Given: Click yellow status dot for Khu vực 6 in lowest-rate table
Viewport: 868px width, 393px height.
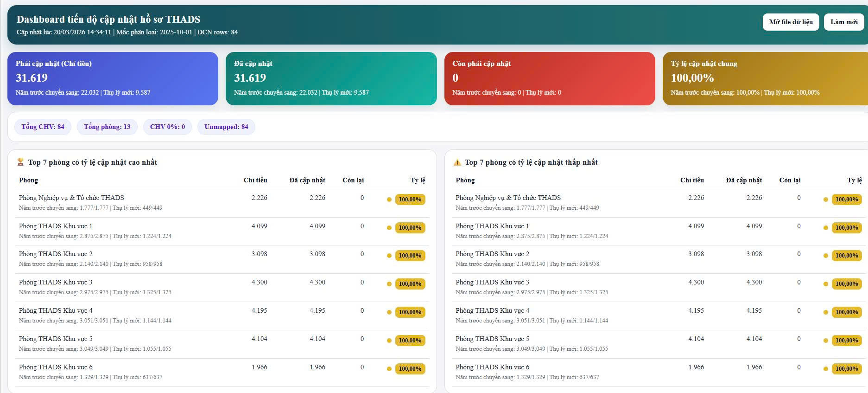Looking at the screenshot, I should 825,369.
